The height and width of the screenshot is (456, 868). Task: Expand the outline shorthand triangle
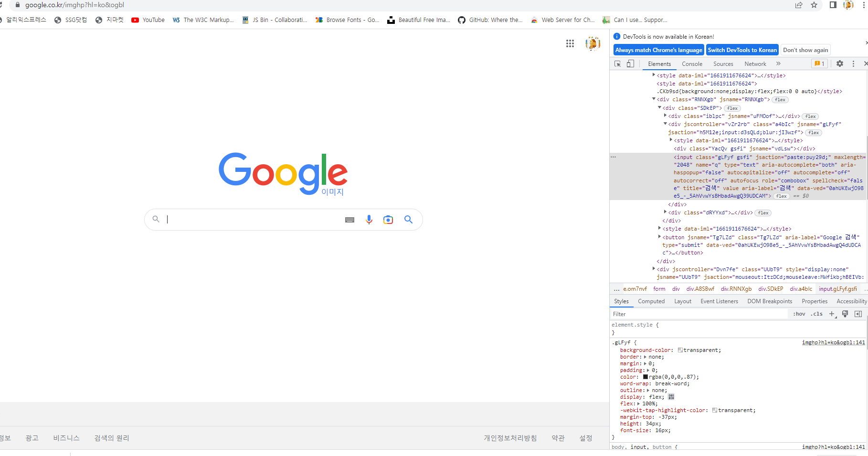(x=648, y=390)
